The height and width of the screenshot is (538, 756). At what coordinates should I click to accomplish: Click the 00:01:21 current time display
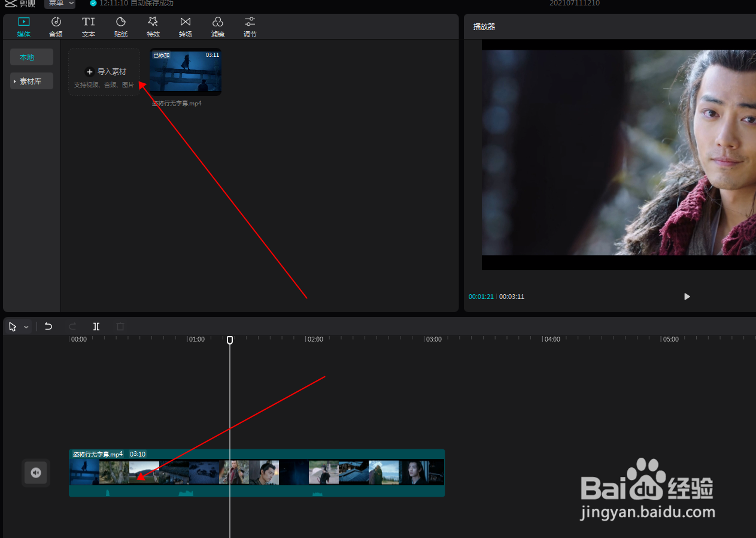pyautogui.click(x=481, y=297)
